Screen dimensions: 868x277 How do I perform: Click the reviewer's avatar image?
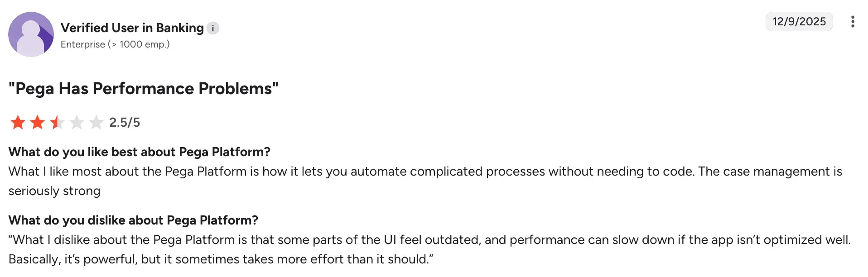click(31, 34)
